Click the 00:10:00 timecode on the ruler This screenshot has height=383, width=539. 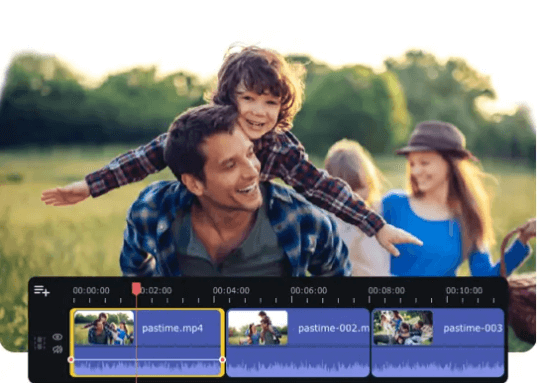[x=464, y=291]
